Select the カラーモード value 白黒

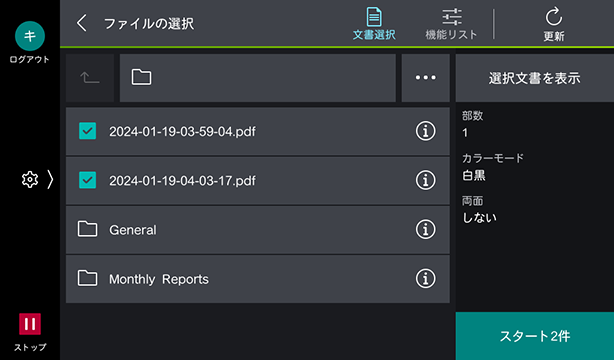tap(474, 175)
